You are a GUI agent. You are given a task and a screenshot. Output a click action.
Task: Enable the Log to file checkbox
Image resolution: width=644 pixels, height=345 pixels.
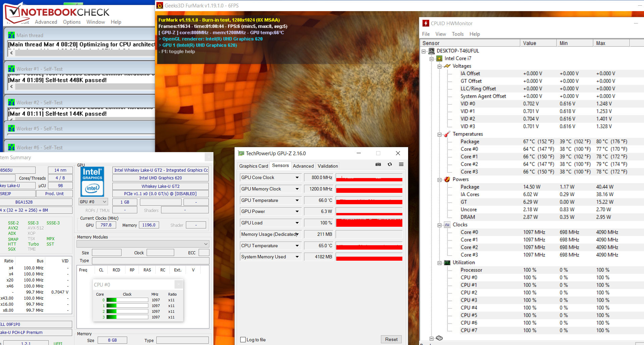243,340
